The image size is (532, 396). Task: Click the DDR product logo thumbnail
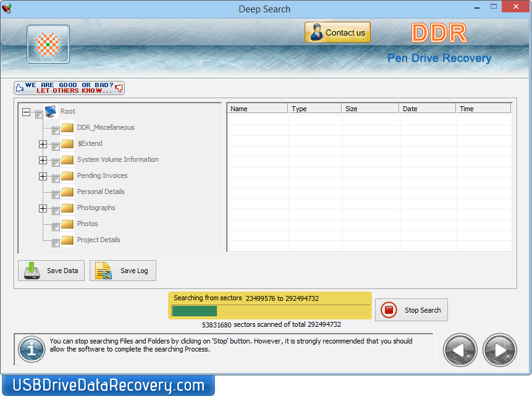48,44
